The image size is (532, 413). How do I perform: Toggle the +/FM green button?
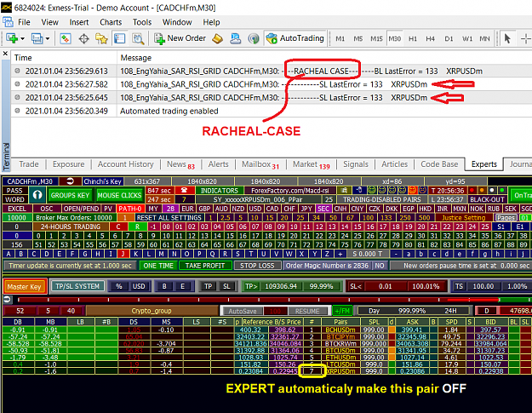(x=342, y=311)
